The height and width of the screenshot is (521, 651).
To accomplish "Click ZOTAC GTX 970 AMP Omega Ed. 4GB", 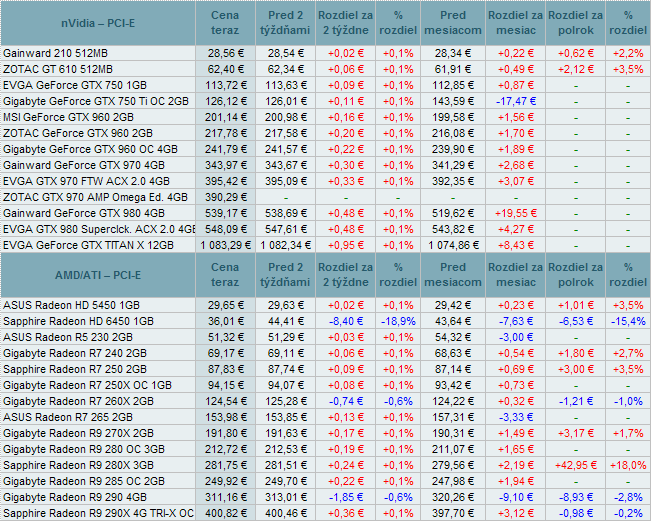I will click(x=95, y=197).
